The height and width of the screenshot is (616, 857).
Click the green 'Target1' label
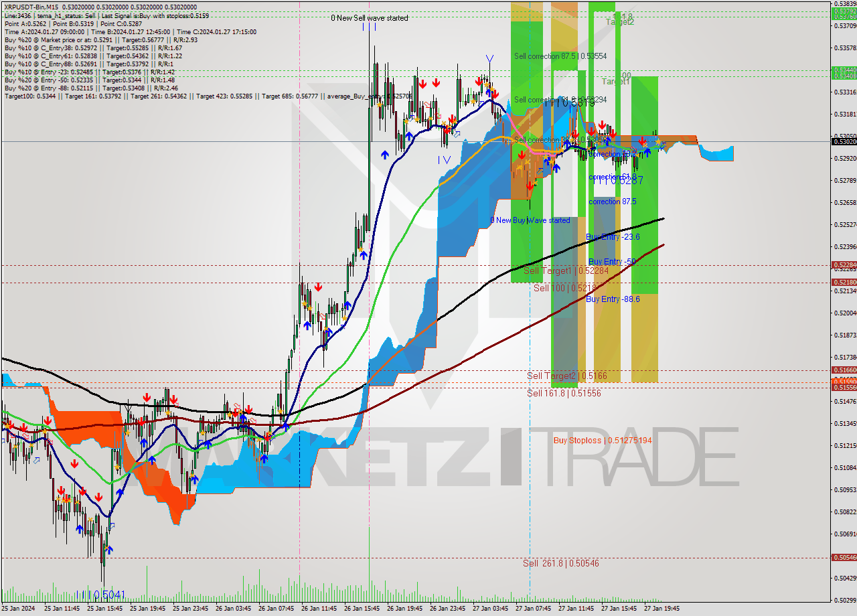pos(615,81)
